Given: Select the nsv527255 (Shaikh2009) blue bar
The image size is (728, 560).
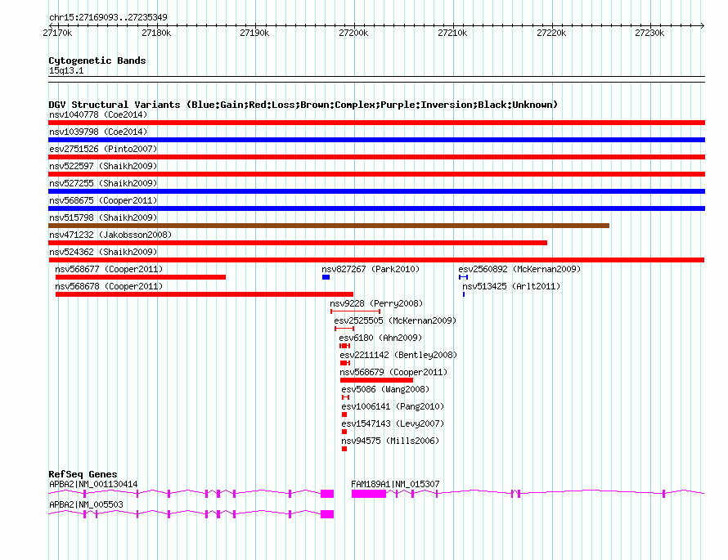Looking at the screenshot, I should point(376,191).
